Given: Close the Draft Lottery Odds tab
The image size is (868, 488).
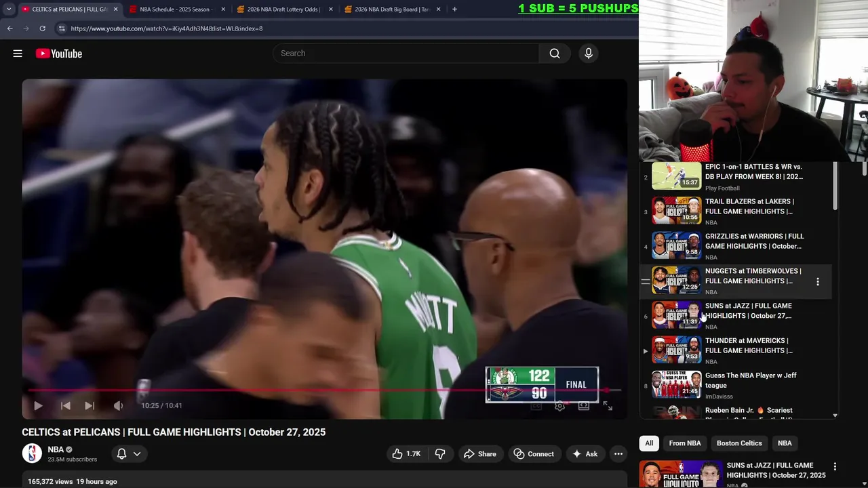Looking at the screenshot, I should [331, 9].
